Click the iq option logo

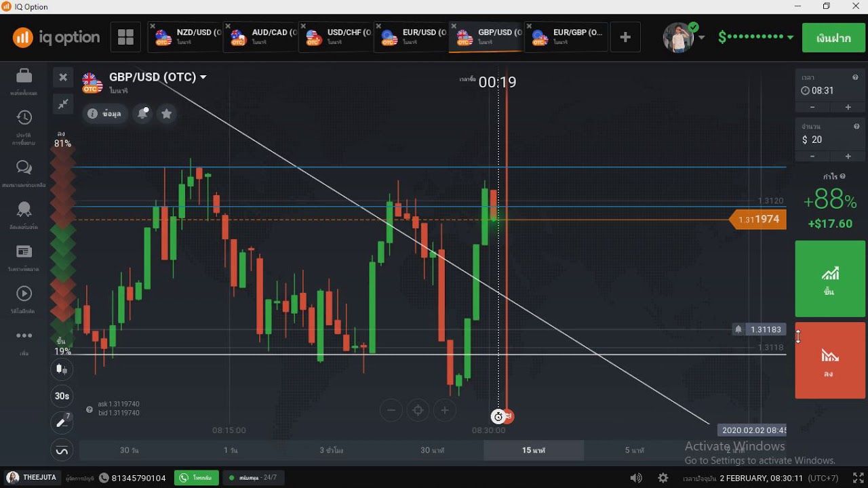pos(56,37)
